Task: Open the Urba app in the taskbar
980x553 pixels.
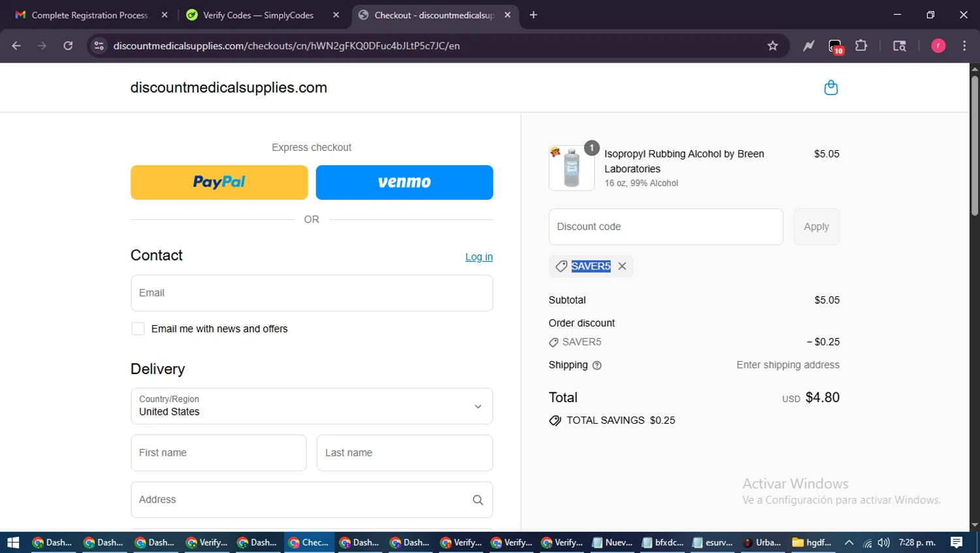Action: pos(763,543)
